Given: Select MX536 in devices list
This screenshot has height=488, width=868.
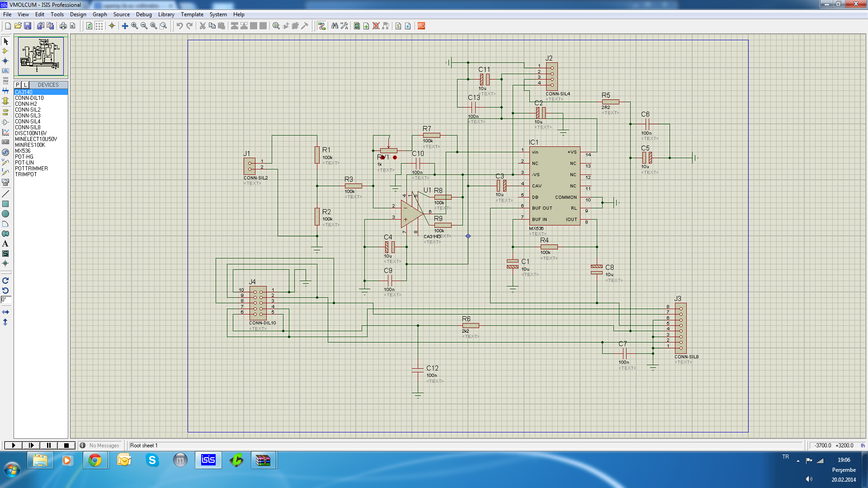Looking at the screenshot, I should [41, 151].
